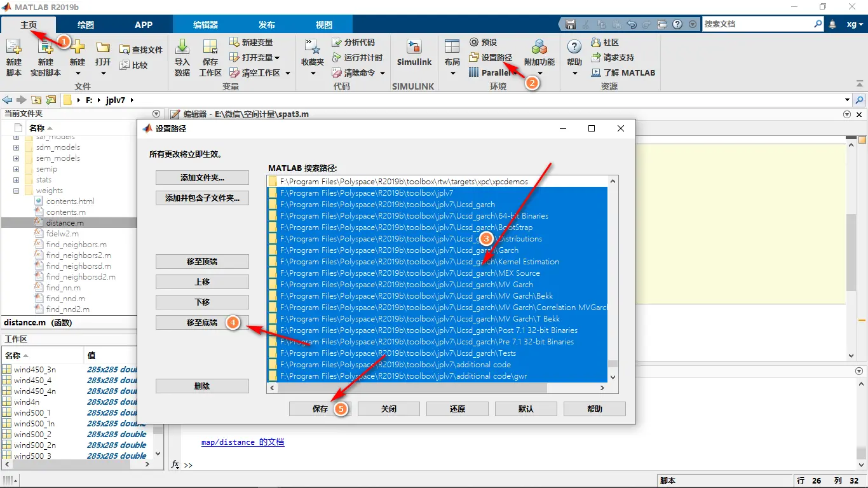Image resolution: width=868 pixels, height=488 pixels.
Task: Click the search icon beside the address bar
Action: click(x=860, y=100)
